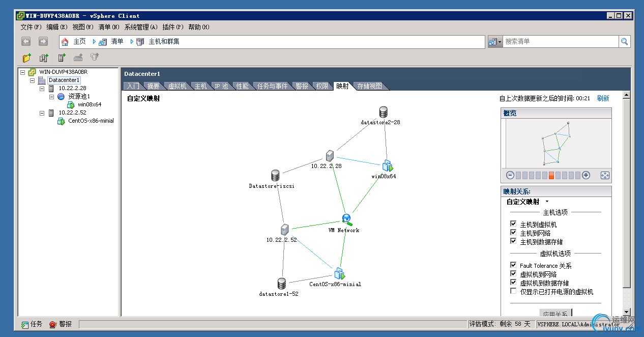Click the alarms icon in status bar

point(53,324)
